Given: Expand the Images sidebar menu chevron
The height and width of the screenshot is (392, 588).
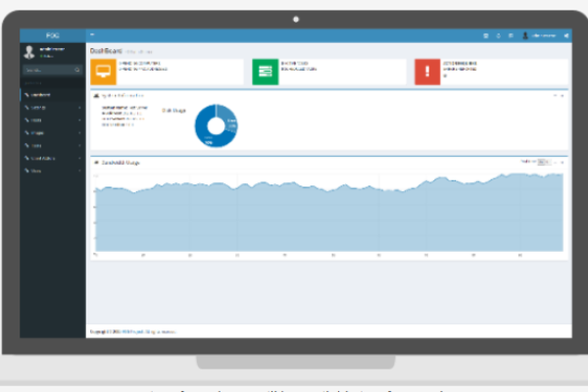Looking at the screenshot, I should pyautogui.click(x=79, y=132).
